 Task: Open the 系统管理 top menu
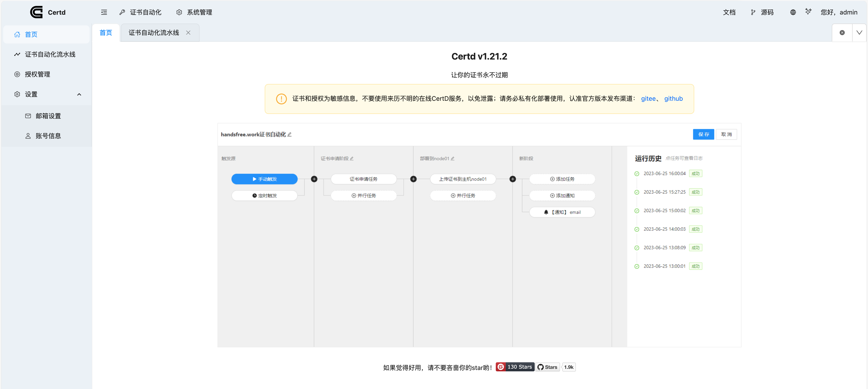(194, 12)
